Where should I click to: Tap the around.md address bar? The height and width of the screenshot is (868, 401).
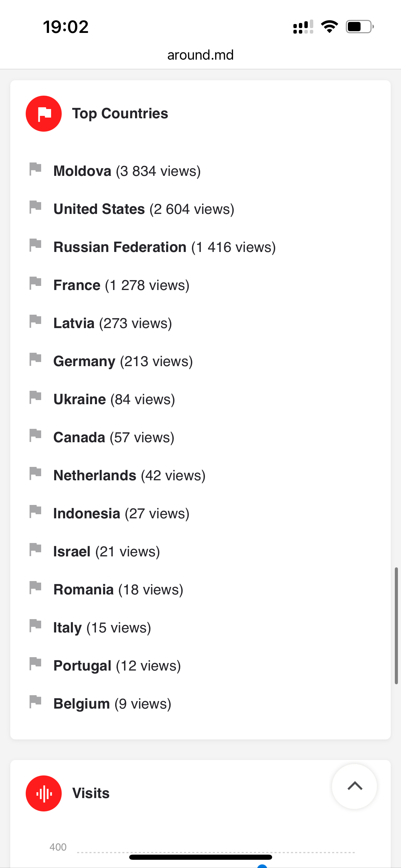pos(200,55)
